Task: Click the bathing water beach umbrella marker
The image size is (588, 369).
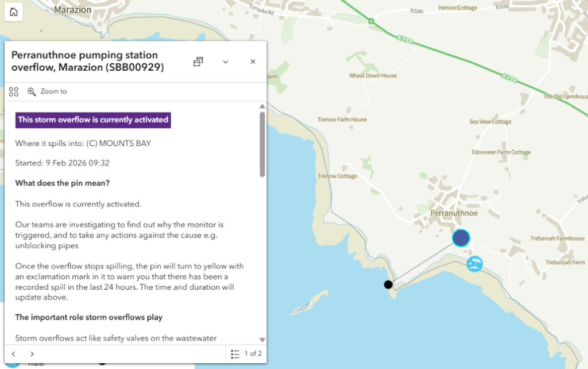Action: coord(474,264)
